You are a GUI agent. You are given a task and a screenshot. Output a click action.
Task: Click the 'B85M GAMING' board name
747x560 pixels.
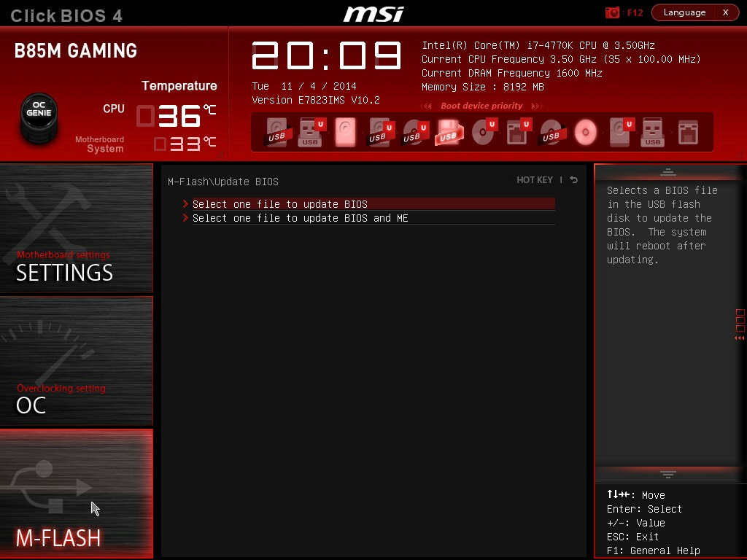tap(76, 51)
